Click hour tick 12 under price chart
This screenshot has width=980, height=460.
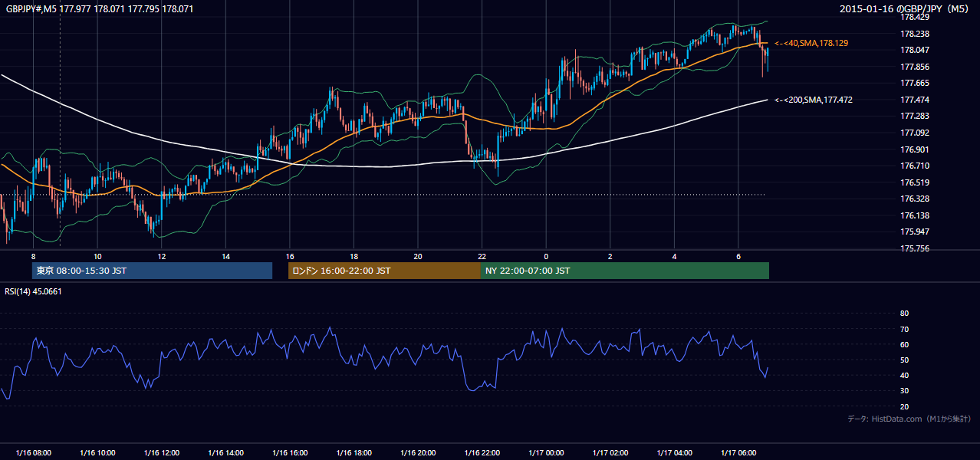point(161,256)
